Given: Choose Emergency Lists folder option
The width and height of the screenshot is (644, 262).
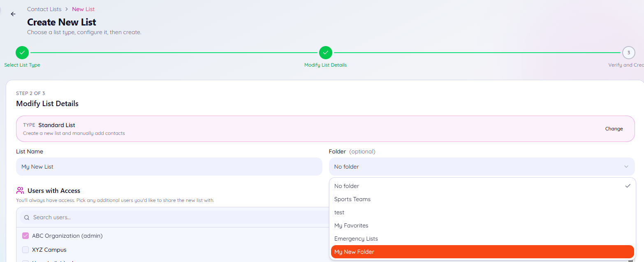Looking at the screenshot, I should pyautogui.click(x=482, y=239).
